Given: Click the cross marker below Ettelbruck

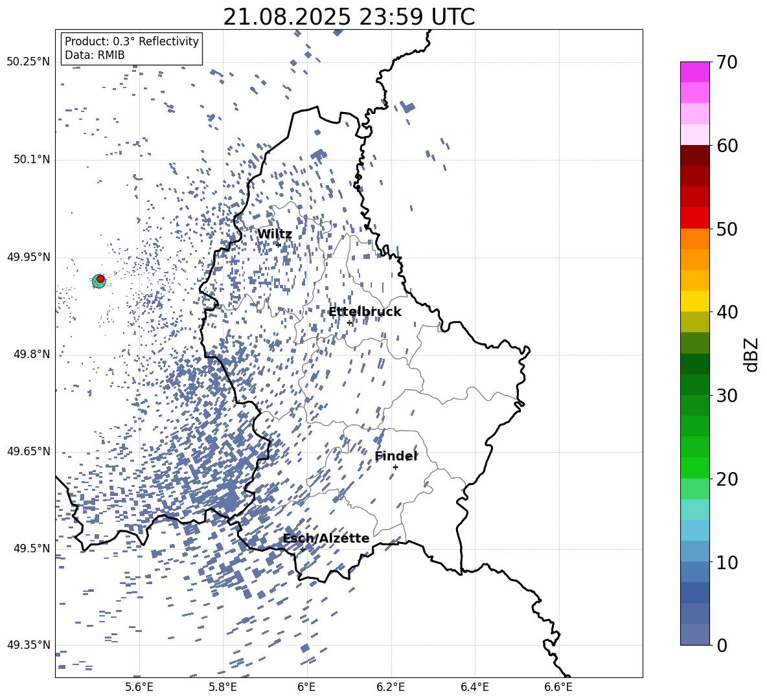Looking at the screenshot, I should click(x=349, y=323).
